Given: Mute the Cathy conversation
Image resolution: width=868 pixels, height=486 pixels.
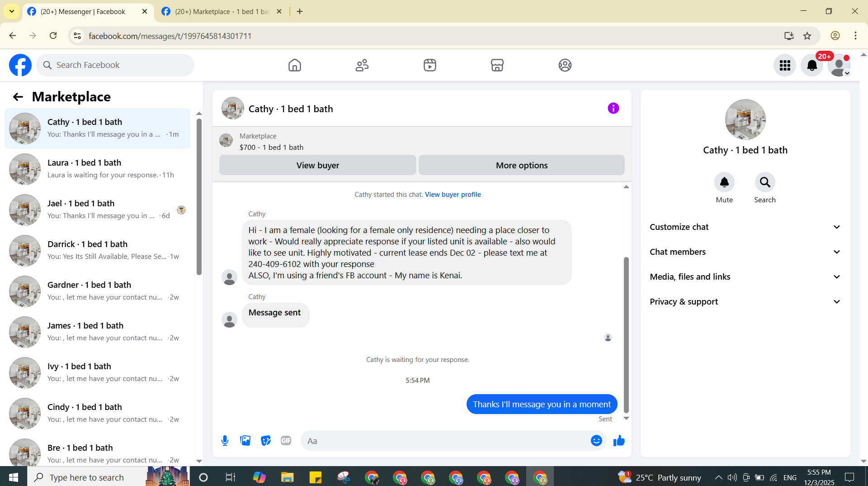Looking at the screenshot, I should 724,182.
